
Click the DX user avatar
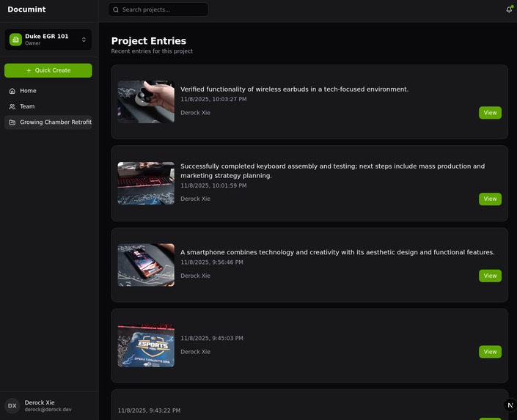pos(12,405)
